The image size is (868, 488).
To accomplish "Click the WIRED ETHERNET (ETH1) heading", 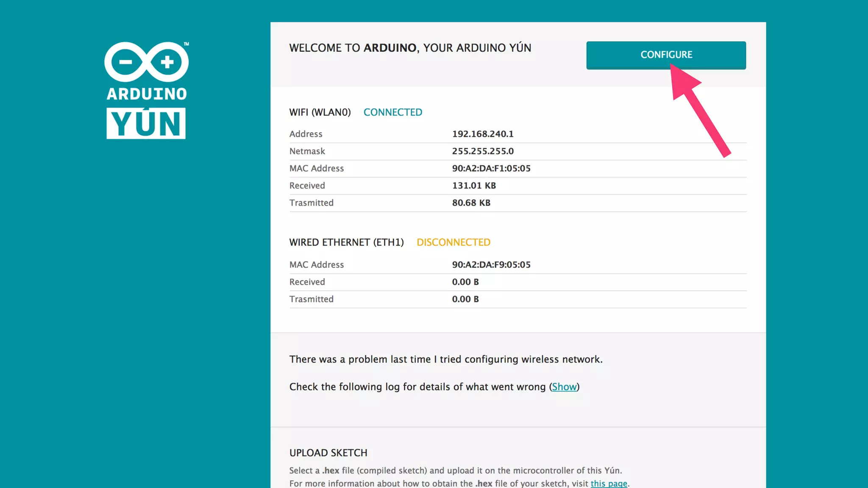I will (x=346, y=242).
